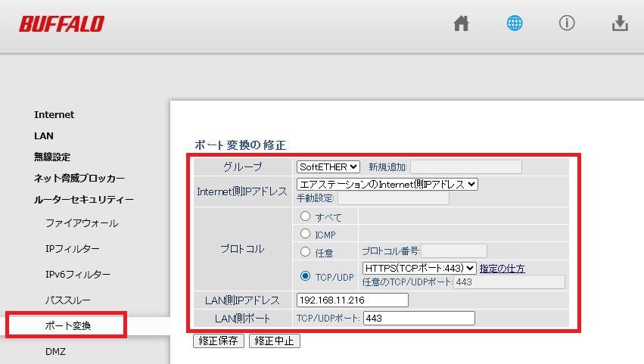Click the LAN側ポート TCP/UDPポート field

coord(419,319)
